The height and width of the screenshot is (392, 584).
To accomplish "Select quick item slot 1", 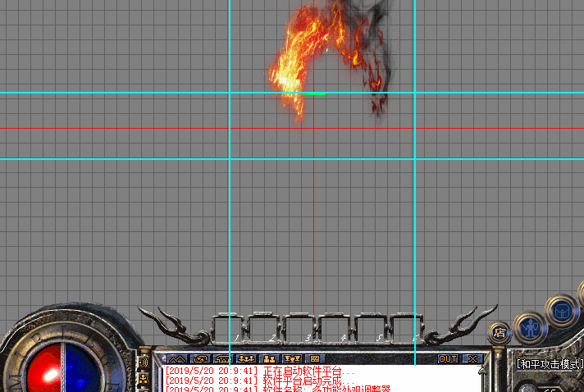I will coord(227,328).
